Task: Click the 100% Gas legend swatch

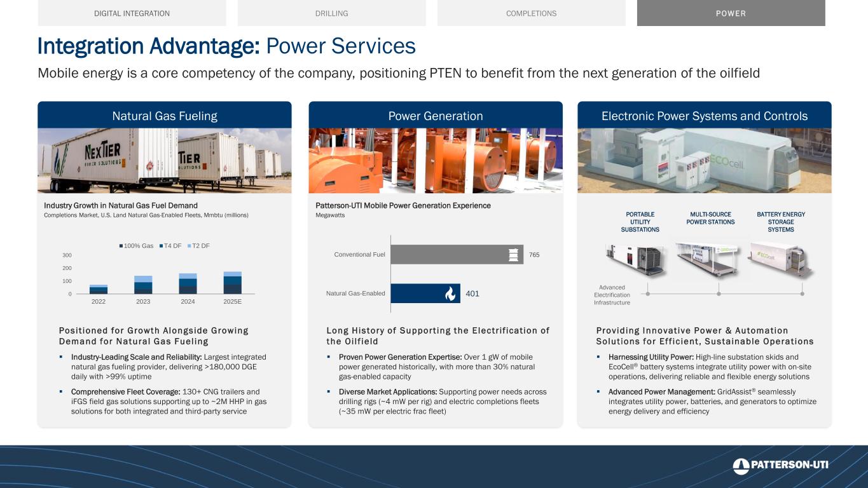Action: click(121, 245)
